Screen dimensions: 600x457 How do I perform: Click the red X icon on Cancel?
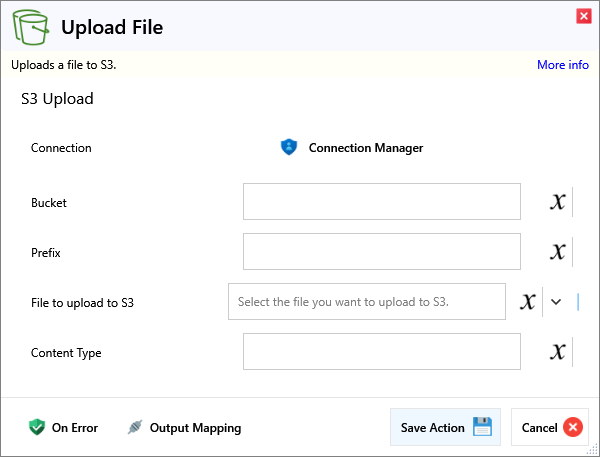point(572,428)
